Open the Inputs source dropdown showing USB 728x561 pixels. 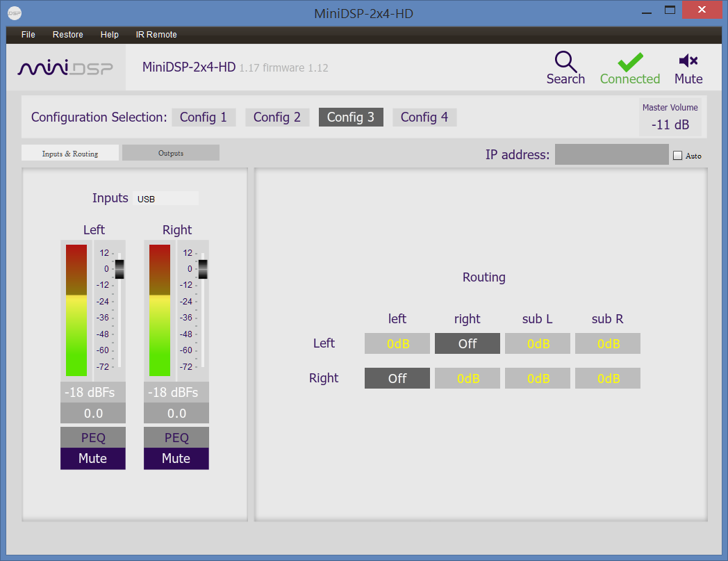tap(166, 198)
